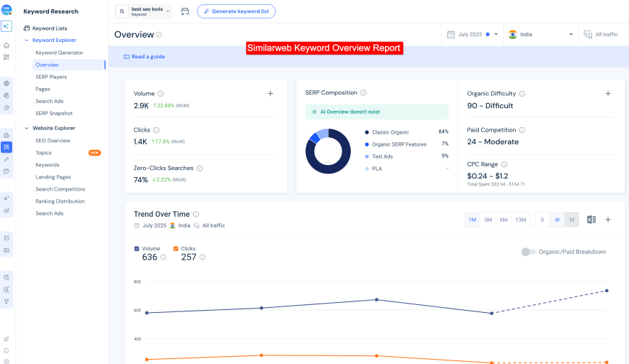The width and height of the screenshot is (629, 364).
Task: Click the search magnifier in keyword box
Action: [122, 11]
